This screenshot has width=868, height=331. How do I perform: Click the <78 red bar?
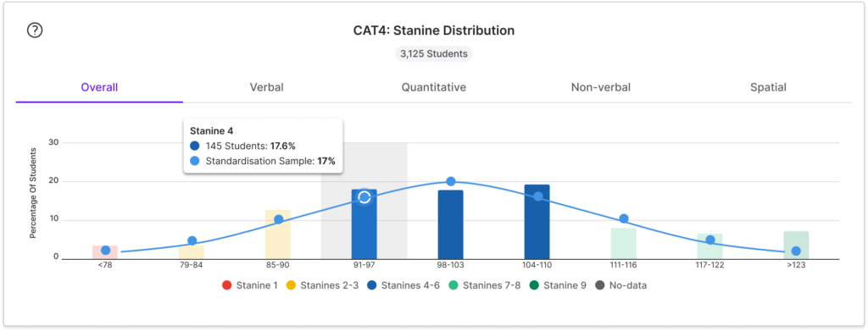105,252
